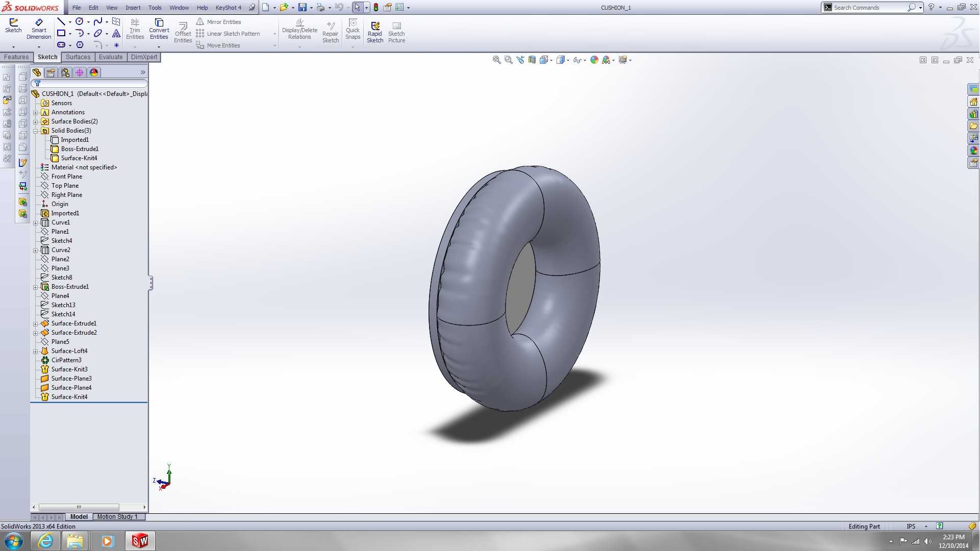Image resolution: width=980 pixels, height=551 pixels.
Task: Activate the Section View icon
Action: [532, 60]
